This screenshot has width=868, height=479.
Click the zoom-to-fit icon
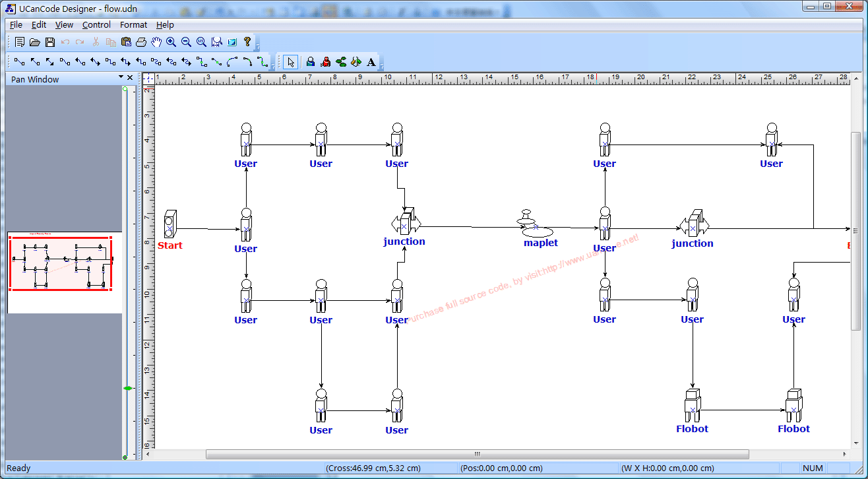[217, 42]
